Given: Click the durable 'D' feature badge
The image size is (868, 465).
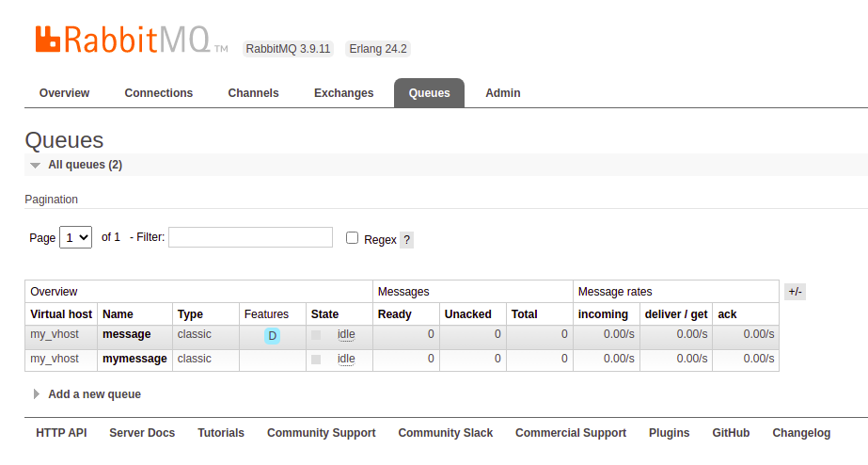Looking at the screenshot, I should (x=272, y=336).
